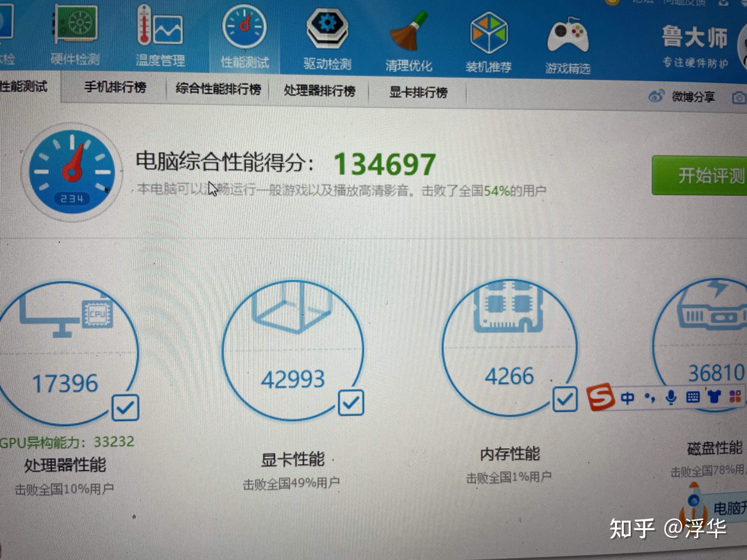Open the 装机推荐 software cube icon
The image size is (747, 560).
[x=489, y=33]
